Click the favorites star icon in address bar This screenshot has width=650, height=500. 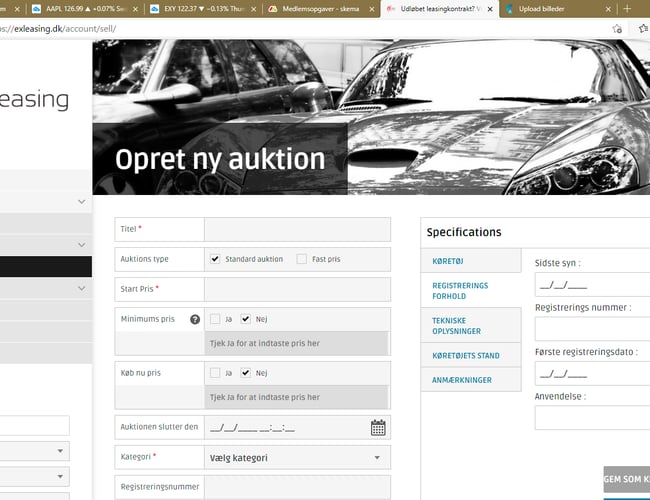tap(617, 28)
